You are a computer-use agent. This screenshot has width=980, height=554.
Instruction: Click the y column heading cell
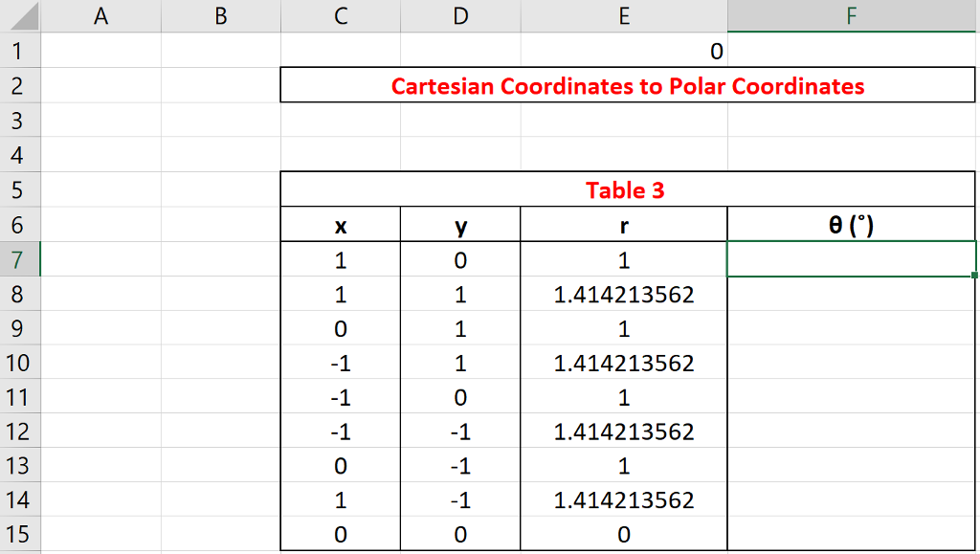(x=460, y=226)
